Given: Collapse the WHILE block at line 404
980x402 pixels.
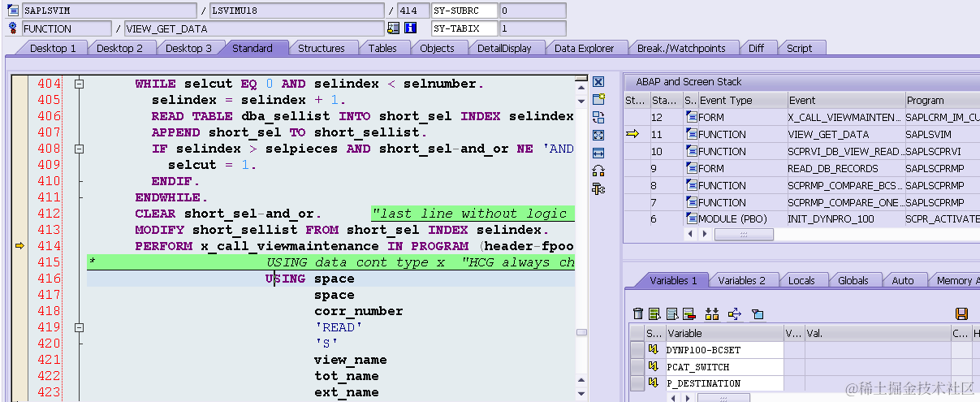Looking at the screenshot, I should tap(79, 84).
